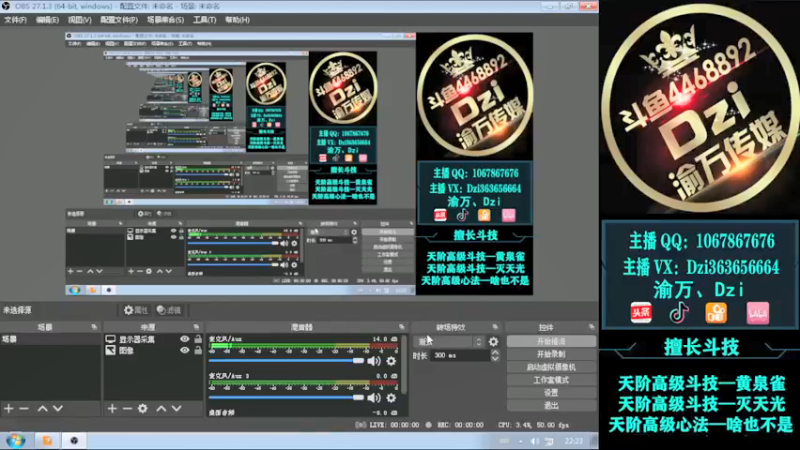Remove the selected source with the minus icon

128,408
